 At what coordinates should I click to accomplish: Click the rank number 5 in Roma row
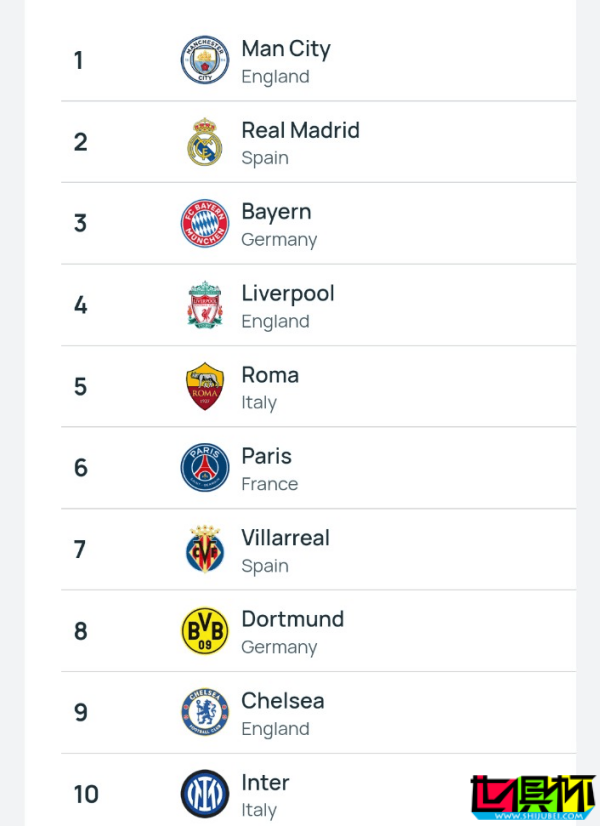click(x=80, y=386)
